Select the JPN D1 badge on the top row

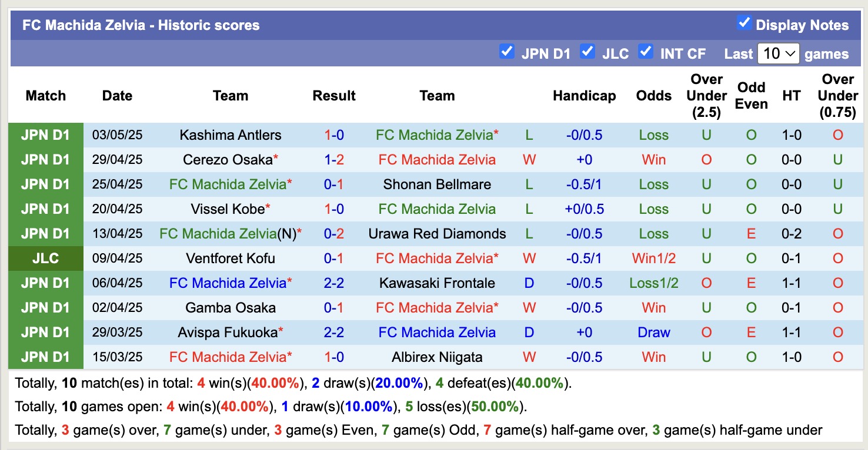(x=45, y=135)
